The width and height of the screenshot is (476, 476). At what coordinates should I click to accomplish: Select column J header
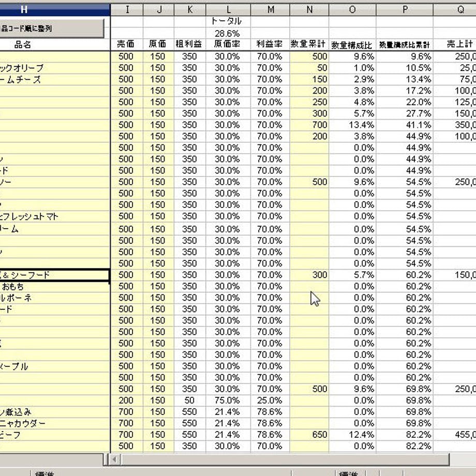(x=159, y=10)
